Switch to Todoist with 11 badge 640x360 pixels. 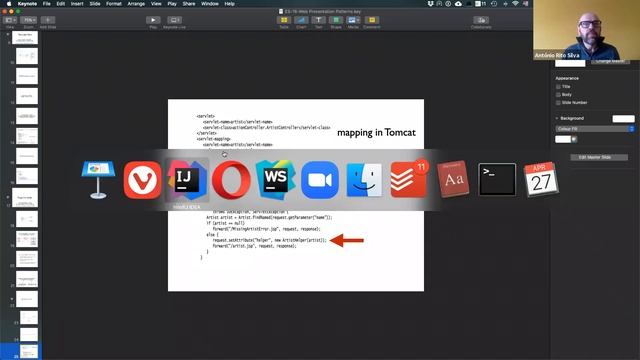pos(409,179)
